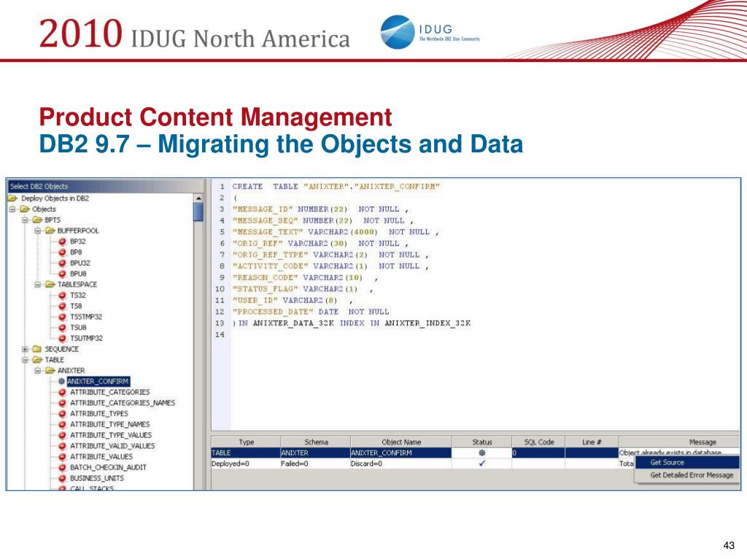Collapse the BUFFERPOOL tree node
Screen dimensions: 747x560
(37, 231)
